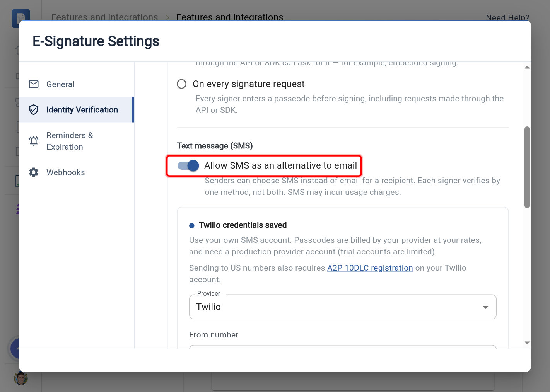Screen dimensions: 550x392
Task: Open the user avatar on the background page
Action: (21, 378)
